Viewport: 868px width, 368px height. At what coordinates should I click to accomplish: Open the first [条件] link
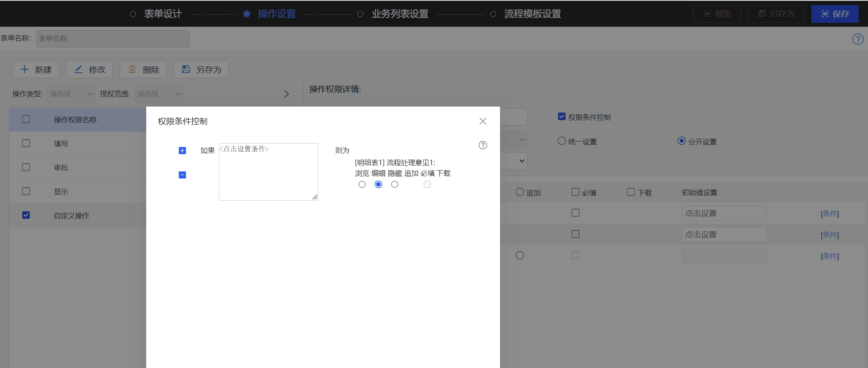tap(830, 213)
